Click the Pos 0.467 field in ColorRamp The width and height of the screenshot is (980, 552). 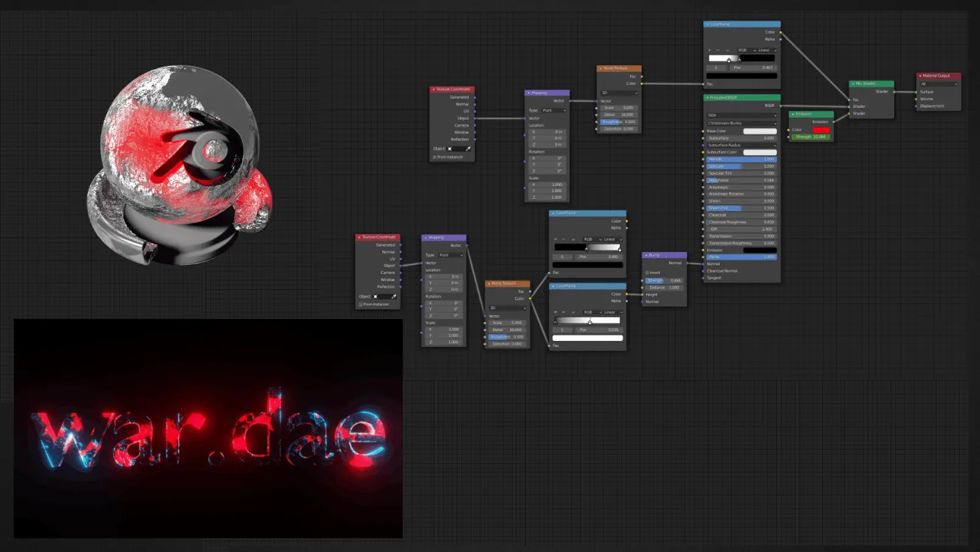(753, 68)
